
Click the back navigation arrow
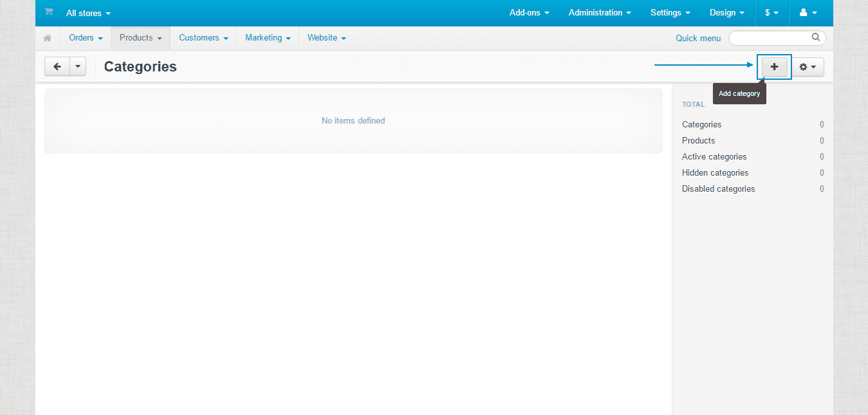tap(56, 66)
